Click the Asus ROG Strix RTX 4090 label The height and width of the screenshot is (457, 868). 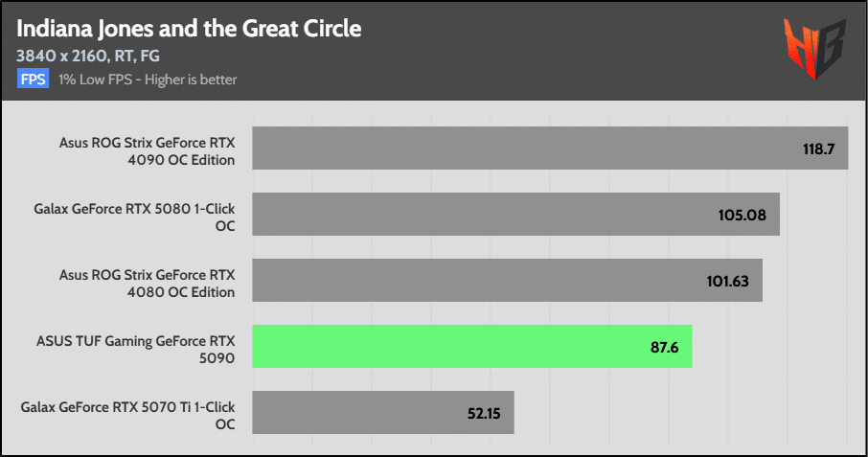point(148,151)
